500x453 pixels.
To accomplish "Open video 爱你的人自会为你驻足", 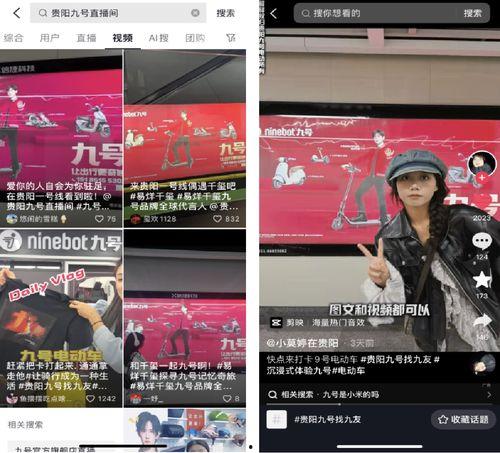I will (61, 139).
